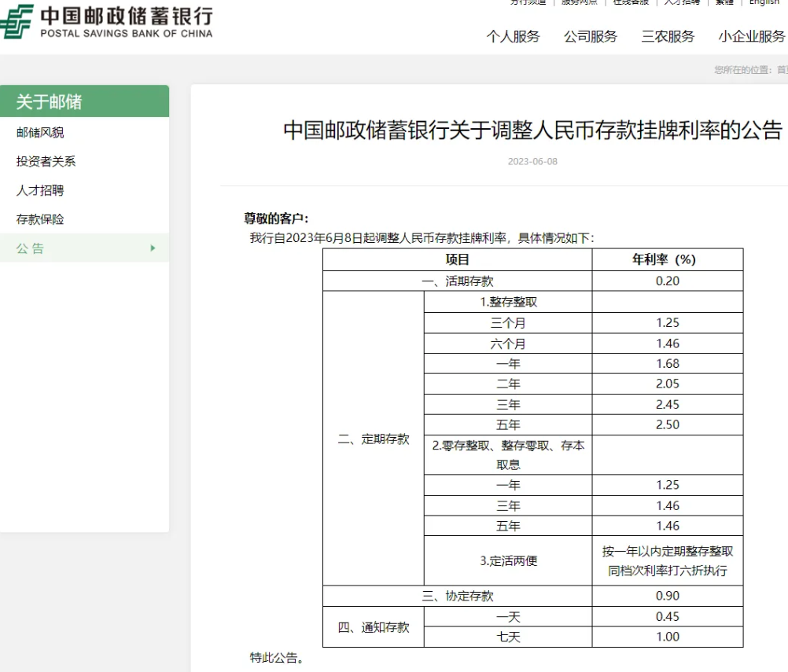
Task: Open 人才招聘 in the sidebar
Action: coord(40,190)
